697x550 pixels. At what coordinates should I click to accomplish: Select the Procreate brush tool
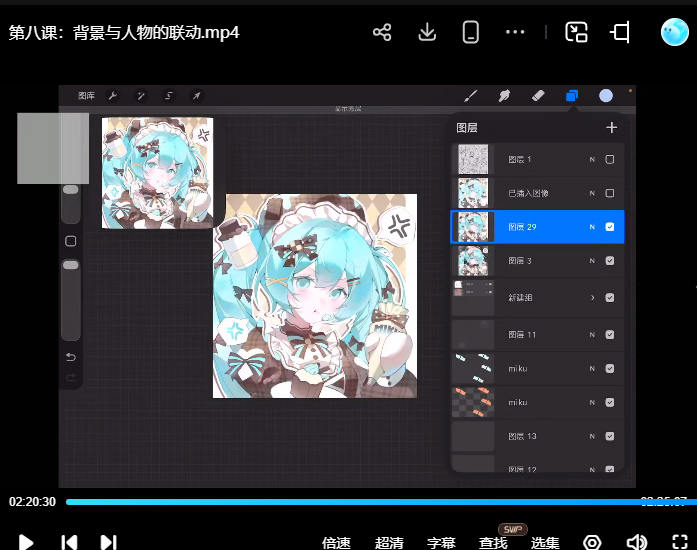click(471, 96)
